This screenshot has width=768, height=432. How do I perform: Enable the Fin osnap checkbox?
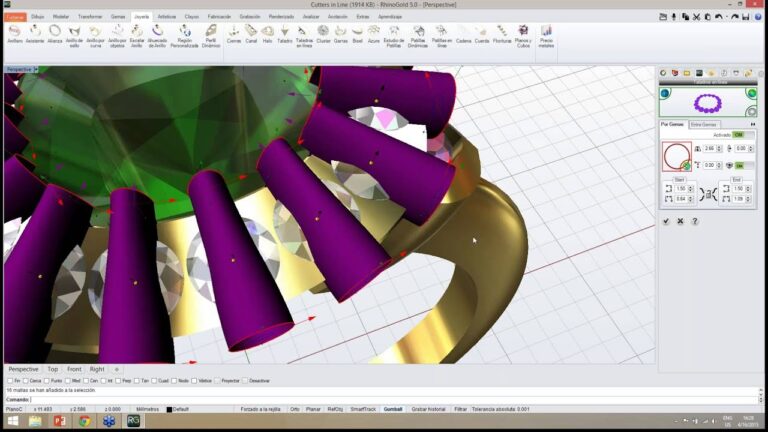10,381
